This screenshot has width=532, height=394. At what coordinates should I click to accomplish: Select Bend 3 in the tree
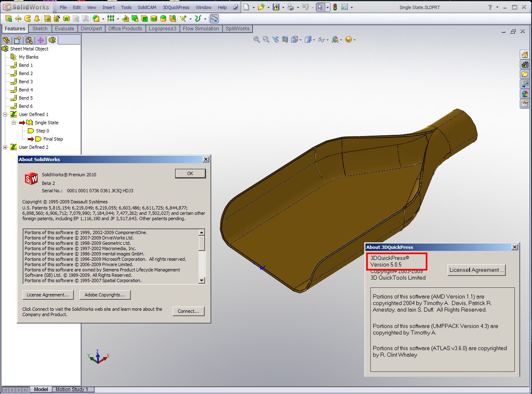(x=26, y=82)
